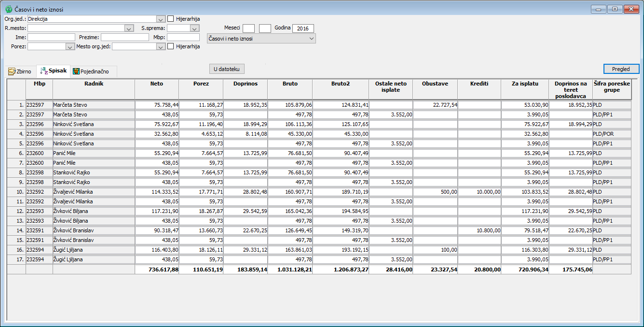Expand the Porez dropdown
Viewport: 644px width, 327px height.
[x=70, y=46]
